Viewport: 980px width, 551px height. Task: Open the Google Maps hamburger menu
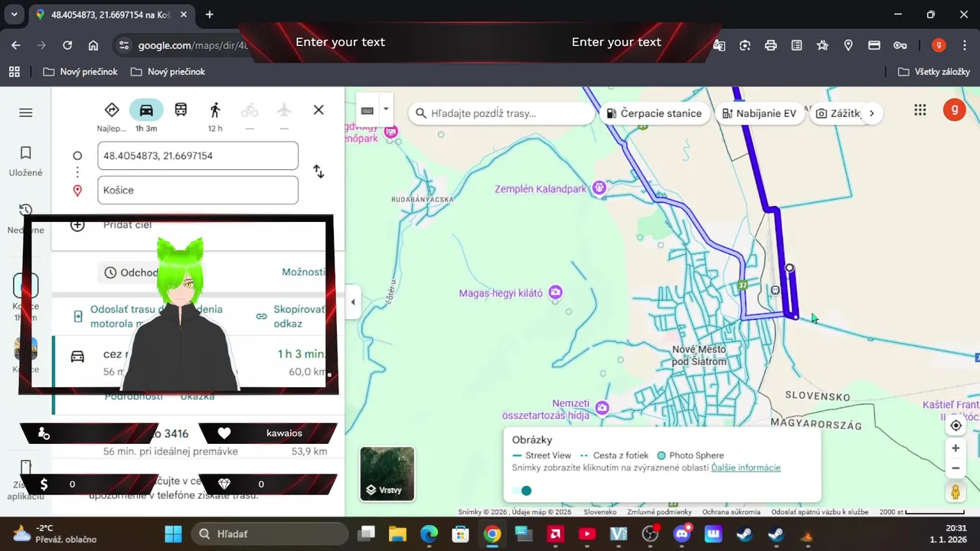(26, 112)
